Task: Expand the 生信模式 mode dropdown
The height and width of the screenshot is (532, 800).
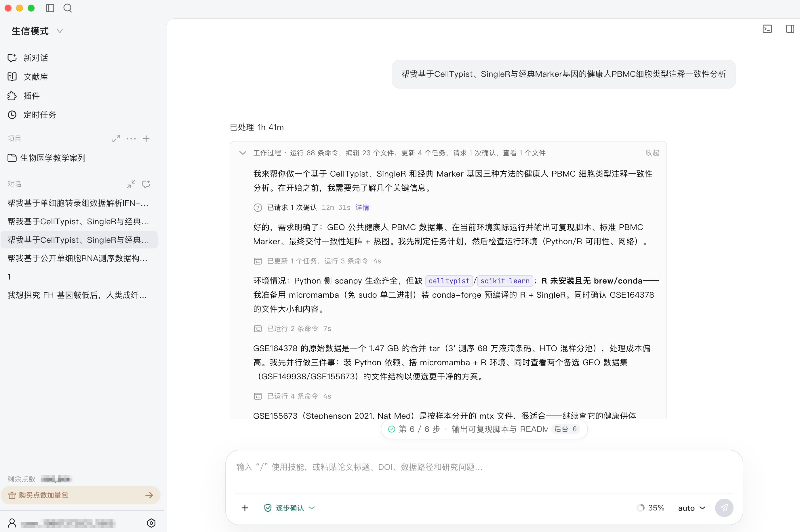Action: 37,31
